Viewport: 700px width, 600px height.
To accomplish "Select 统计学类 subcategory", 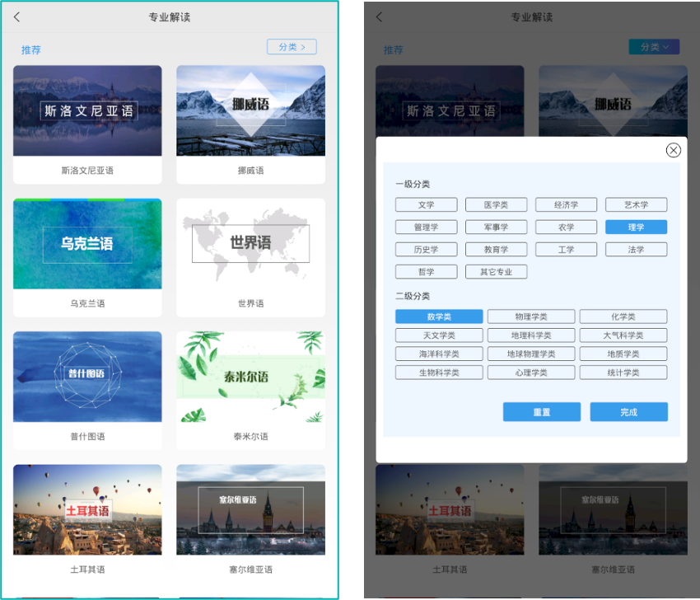I will coord(623,373).
